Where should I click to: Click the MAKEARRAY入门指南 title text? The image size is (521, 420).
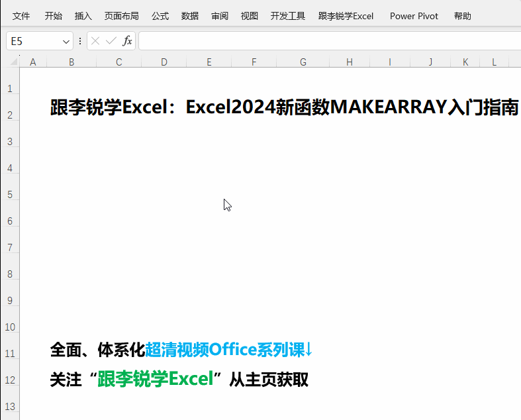[424, 107]
